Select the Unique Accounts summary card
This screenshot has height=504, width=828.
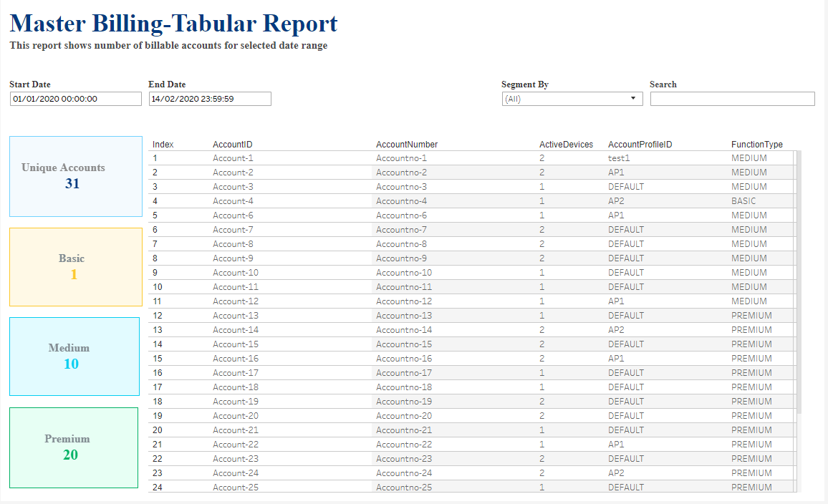[76, 176]
